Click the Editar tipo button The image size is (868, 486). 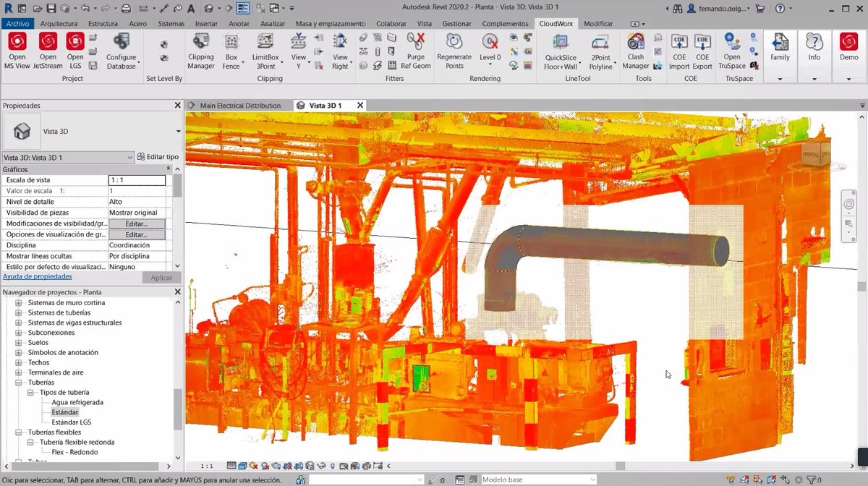coord(158,157)
